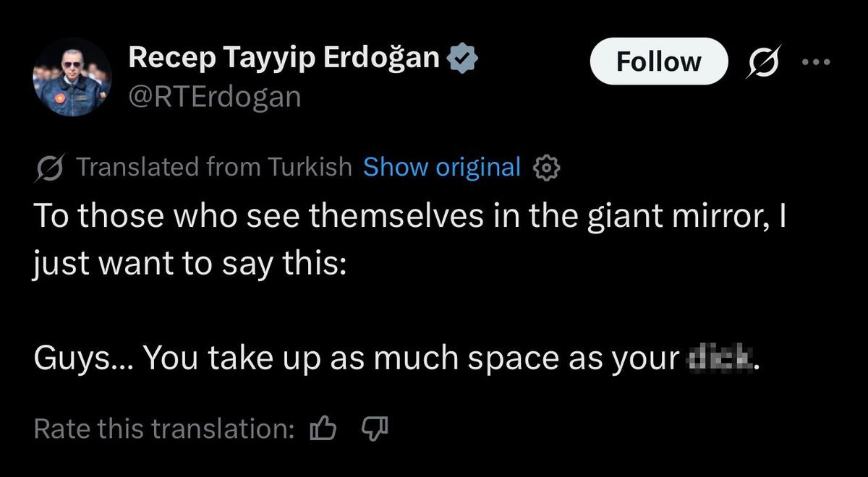Open the profile via the @RTErdogan handle
Screen dimensions: 868x477
[x=214, y=96]
